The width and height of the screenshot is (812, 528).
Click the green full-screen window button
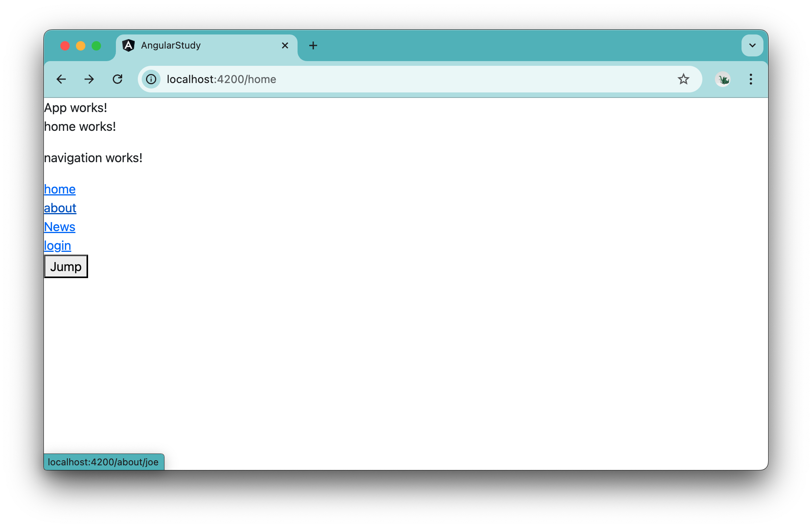coord(96,45)
